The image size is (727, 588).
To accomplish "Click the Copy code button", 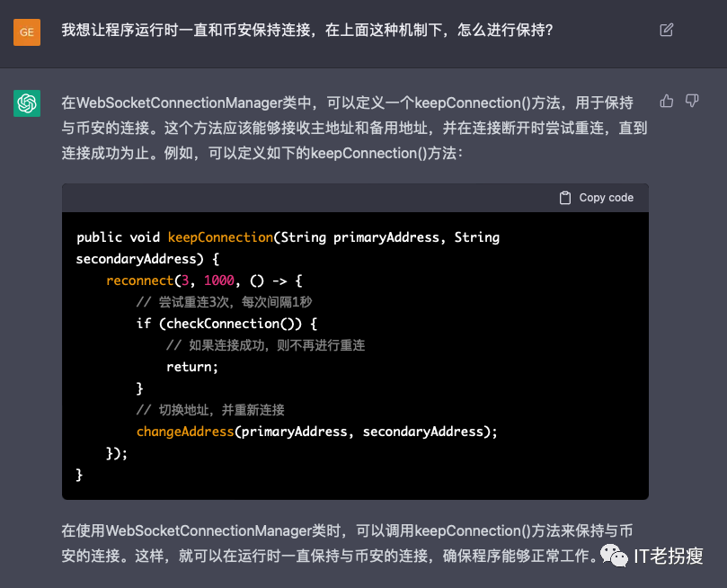I will click(x=597, y=198).
